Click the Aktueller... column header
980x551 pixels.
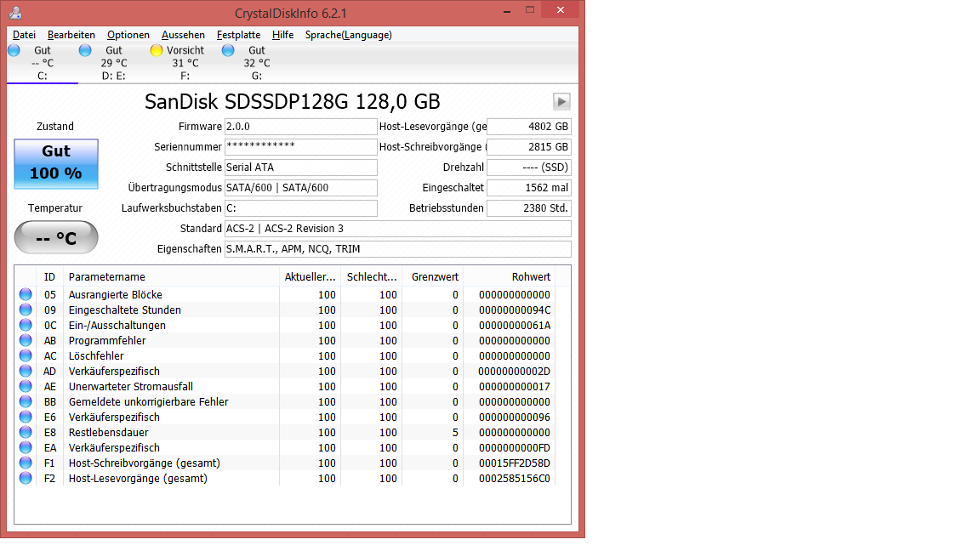(310, 276)
